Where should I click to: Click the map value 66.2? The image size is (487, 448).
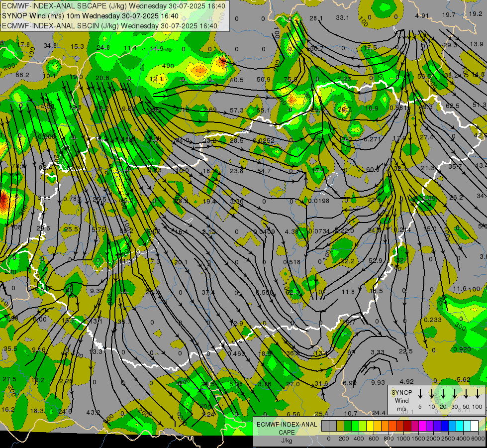[22, 75]
